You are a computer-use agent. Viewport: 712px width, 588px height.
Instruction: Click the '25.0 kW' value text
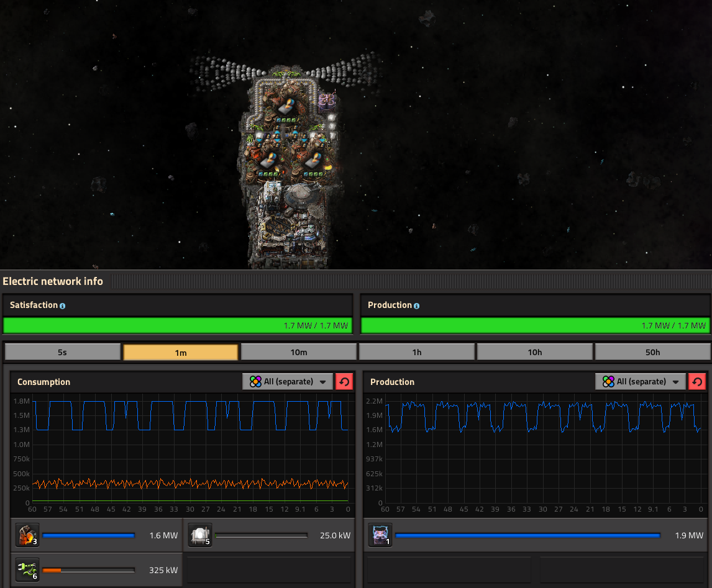(335, 535)
